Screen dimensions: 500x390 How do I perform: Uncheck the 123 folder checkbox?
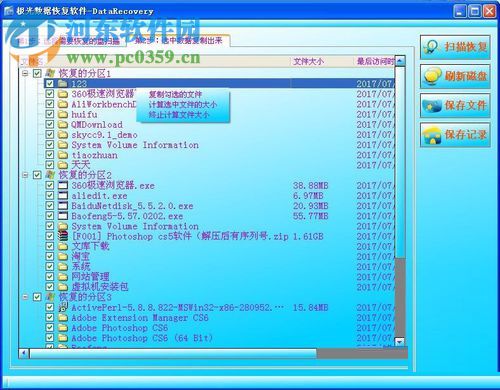point(49,83)
